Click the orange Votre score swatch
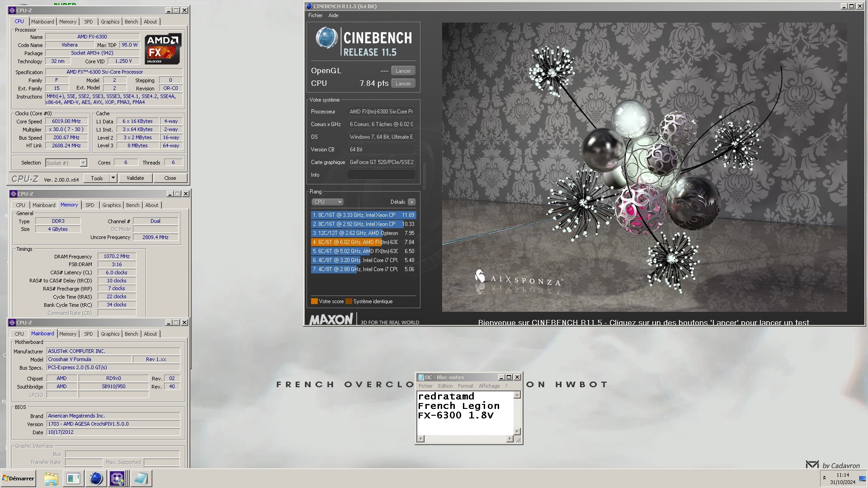Viewport: 868px width, 488px height. pyautogui.click(x=314, y=301)
